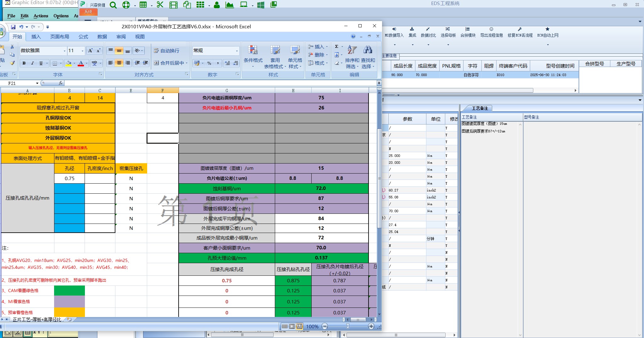Viewport: 644px width, 338px height.
Task: Expand the Merge and Center (合并后居中) dropdown arrow
Action: pos(187,63)
